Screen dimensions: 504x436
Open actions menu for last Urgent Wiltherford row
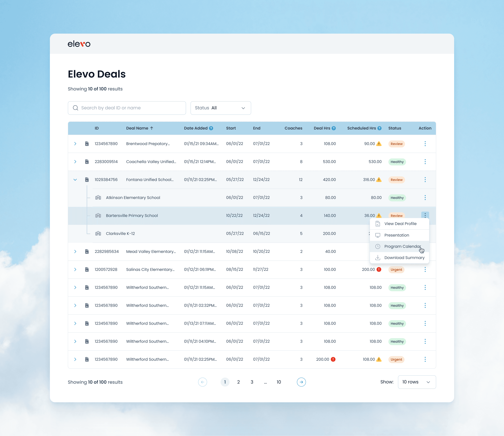click(425, 359)
